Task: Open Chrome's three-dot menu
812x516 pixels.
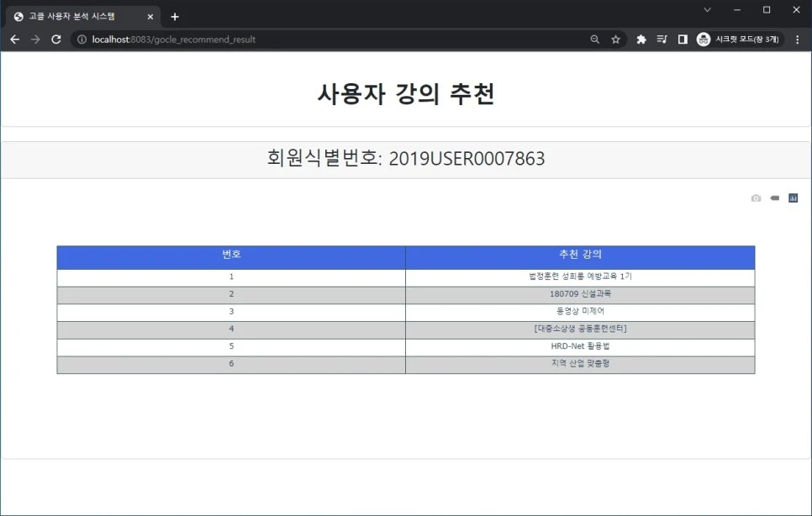Action: click(x=798, y=39)
